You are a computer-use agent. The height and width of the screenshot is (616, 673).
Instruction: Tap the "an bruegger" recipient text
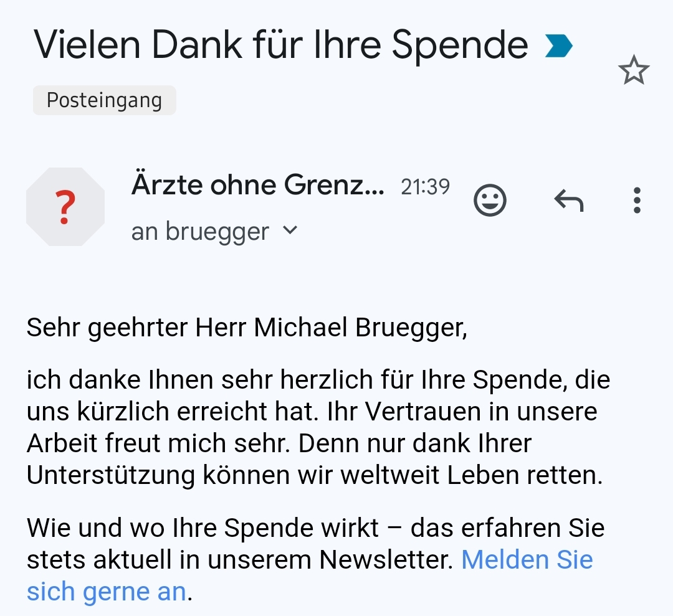200,232
